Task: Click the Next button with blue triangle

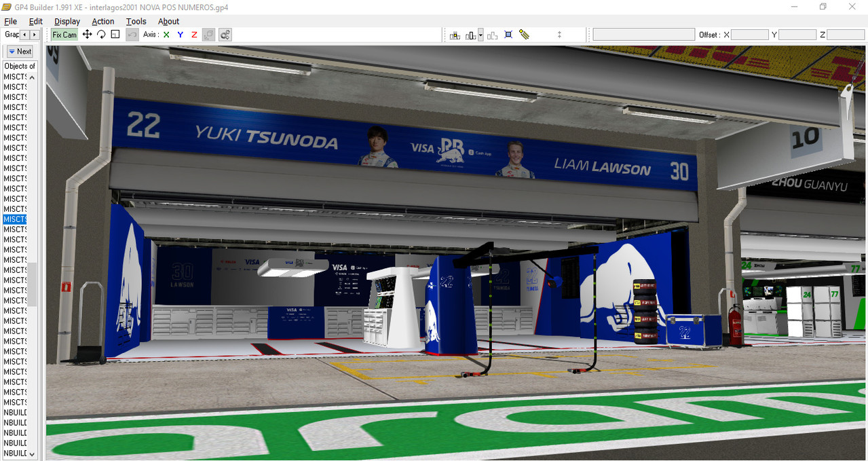Action: click(20, 52)
